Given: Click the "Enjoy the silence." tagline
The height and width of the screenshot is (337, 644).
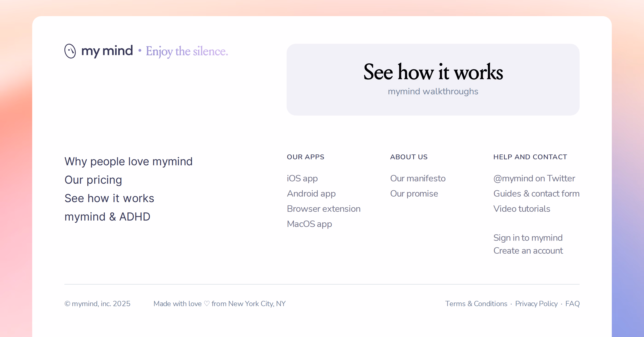Looking at the screenshot, I should pyautogui.click(x=187, y=51).
